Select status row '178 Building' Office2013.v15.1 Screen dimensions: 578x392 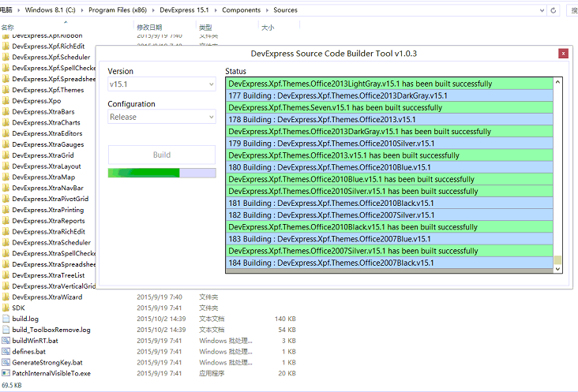point(389,120)
